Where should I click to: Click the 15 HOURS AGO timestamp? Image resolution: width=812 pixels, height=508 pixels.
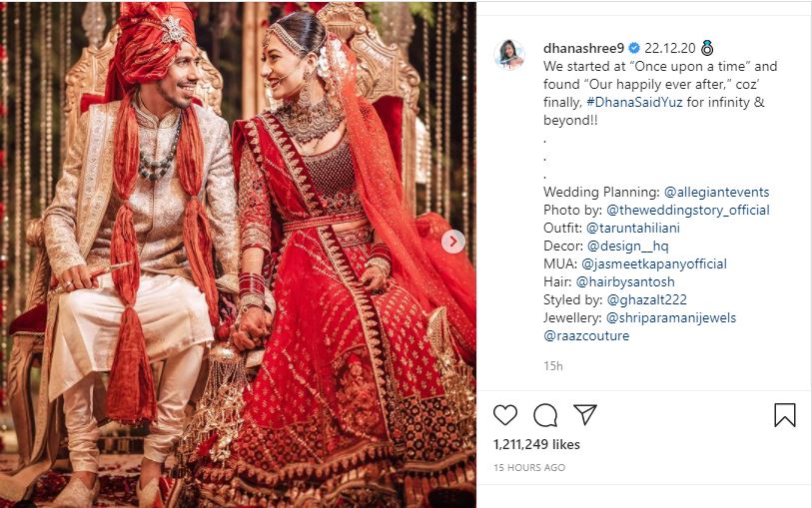click(529, 468)
